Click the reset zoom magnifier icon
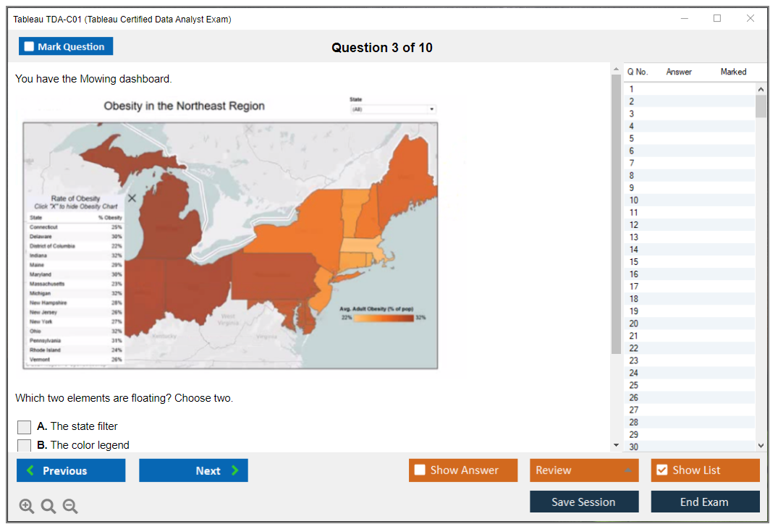This screenshot has height=532, width=778. click(48, 507)
